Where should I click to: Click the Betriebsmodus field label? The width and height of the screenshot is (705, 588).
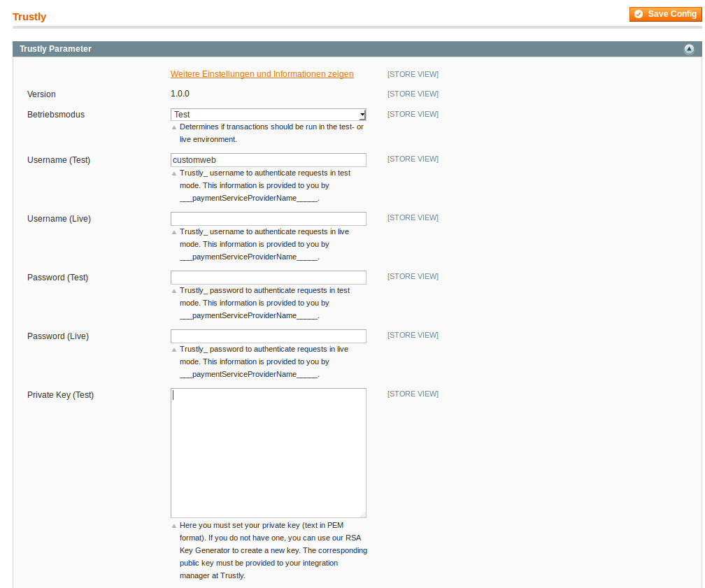56,115
